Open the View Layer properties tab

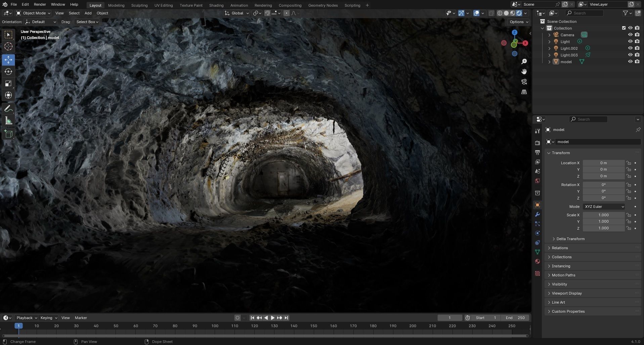pos(538,162)
